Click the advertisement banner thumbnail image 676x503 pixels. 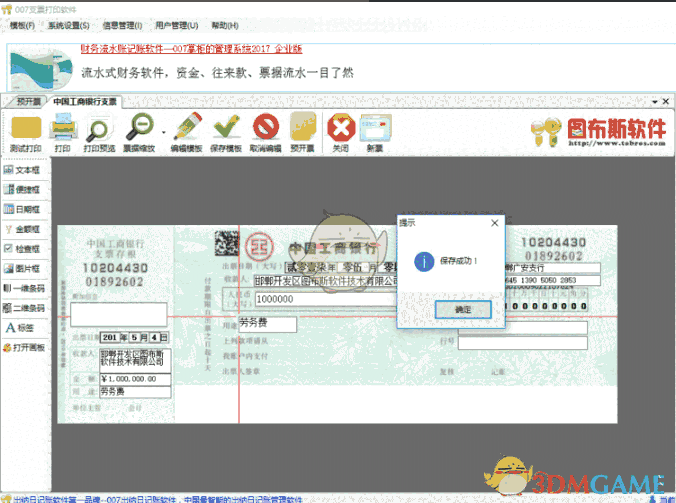coord(41,68)
